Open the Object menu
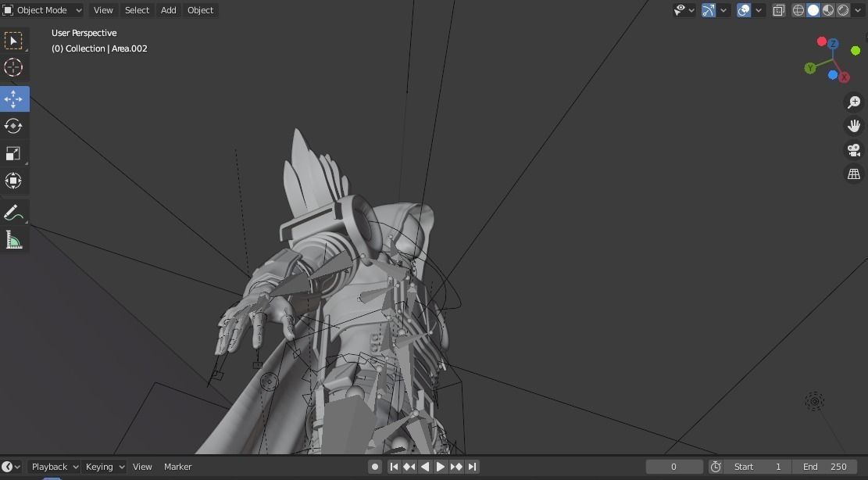The image size is (868, 480). 200,10
